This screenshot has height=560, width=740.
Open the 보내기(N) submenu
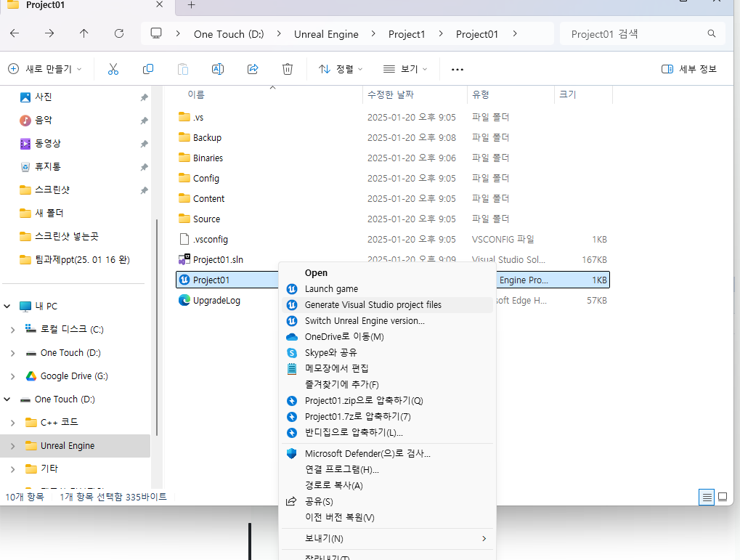coord(388,539)
